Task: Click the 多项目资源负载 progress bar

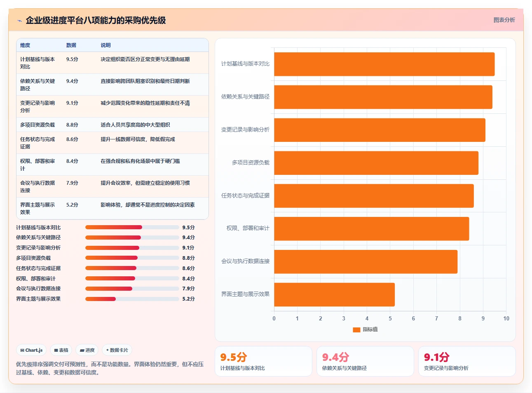Action: pyautogui.click(x=132, y=258)
